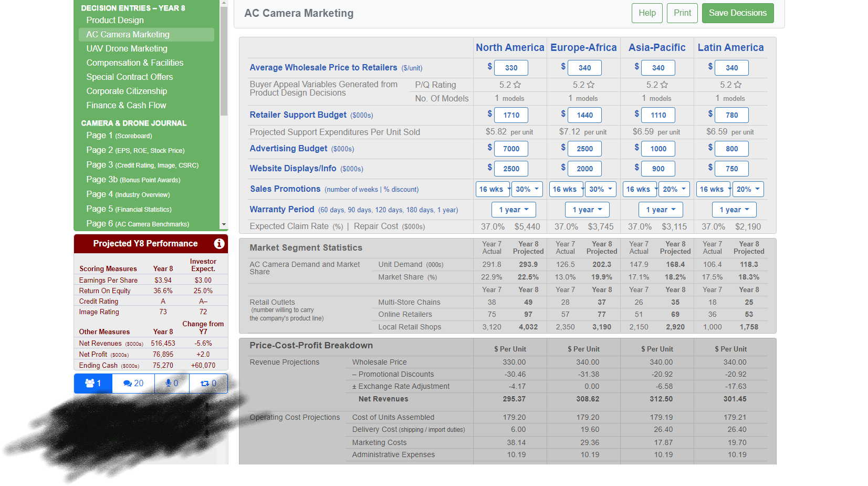This screenshot has height=486, width=868.
Task: Open Latin America warranty period dropdown
Action: point(735,210)
